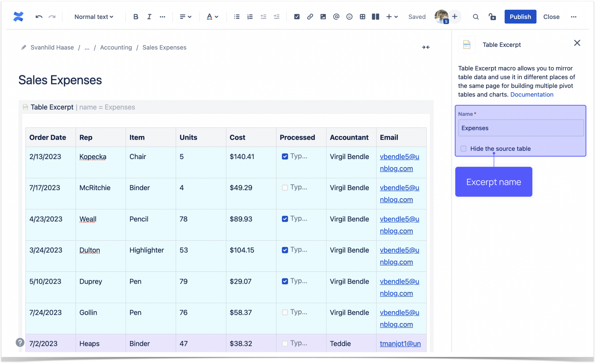Open the more actions menu
This screenshot has height=364, width=597.
[x=574, y=17]
